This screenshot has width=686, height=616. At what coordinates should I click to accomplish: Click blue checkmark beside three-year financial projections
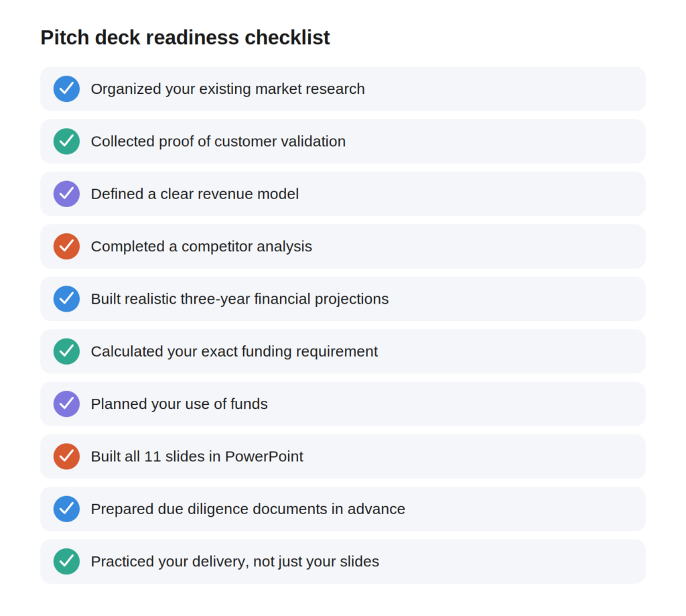point(66,299)
